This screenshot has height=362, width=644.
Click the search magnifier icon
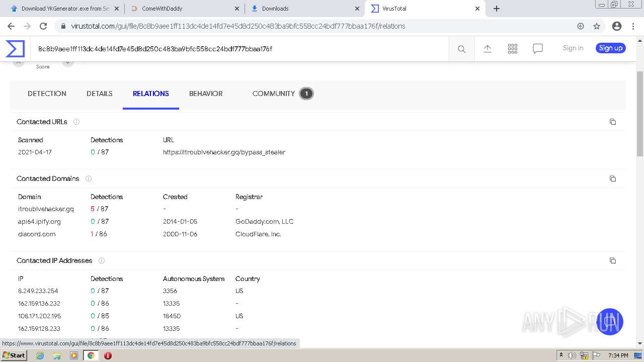click(x=461, y=49)
